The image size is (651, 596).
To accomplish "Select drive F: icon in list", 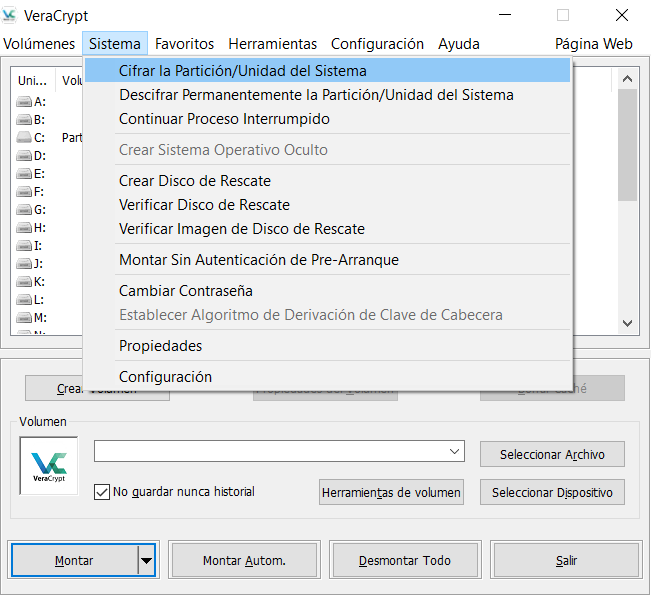I will click(24, 192).
